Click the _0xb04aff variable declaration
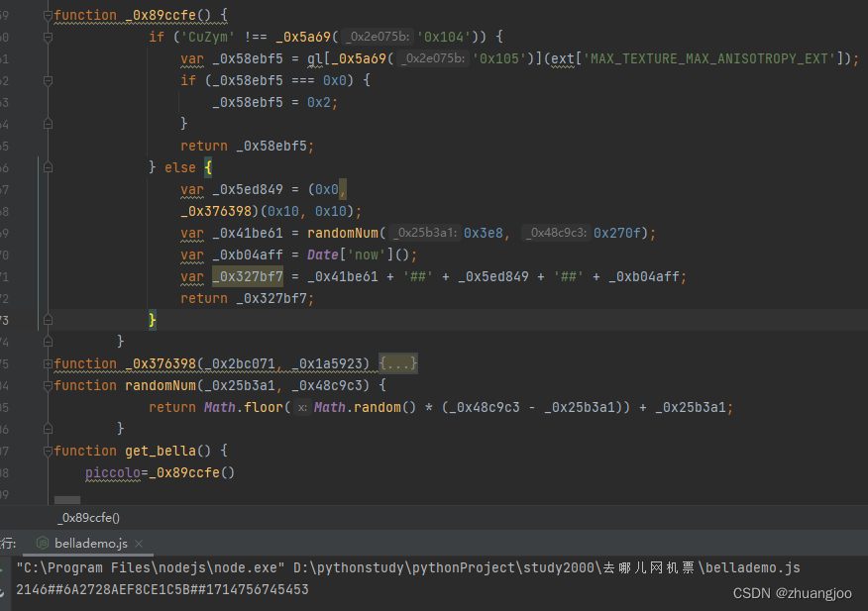868x611 pixels. [x=248, y=255]
